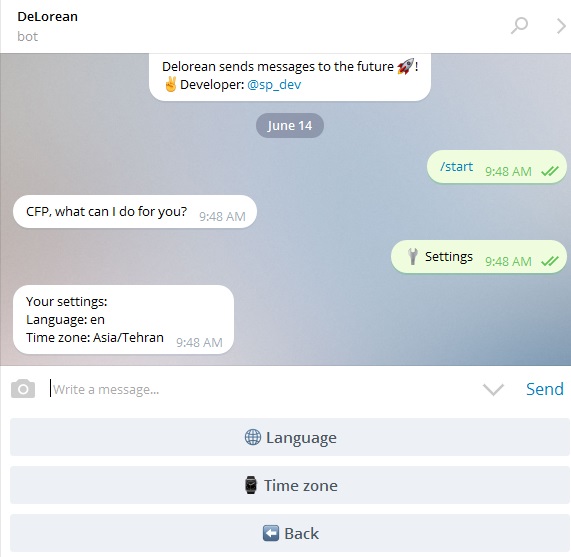Select 'CFP, what can I do for you?' message

click(x=135, y=212)
